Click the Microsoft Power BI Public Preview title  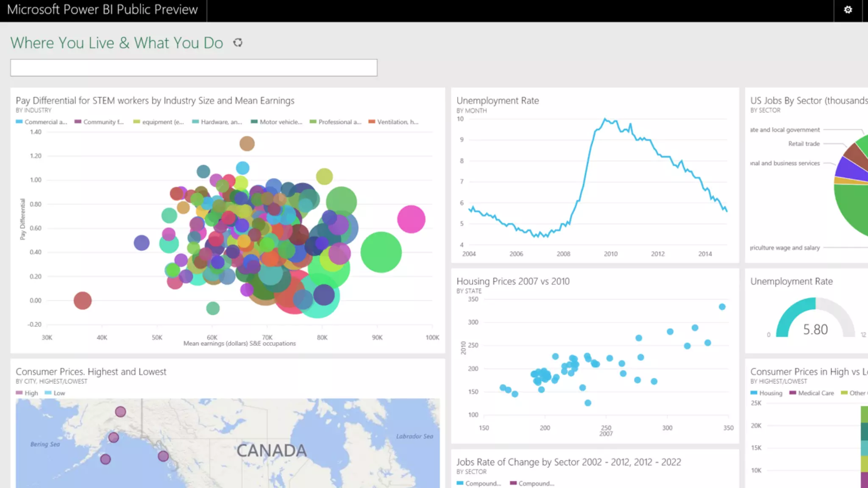tap(103, 10)
